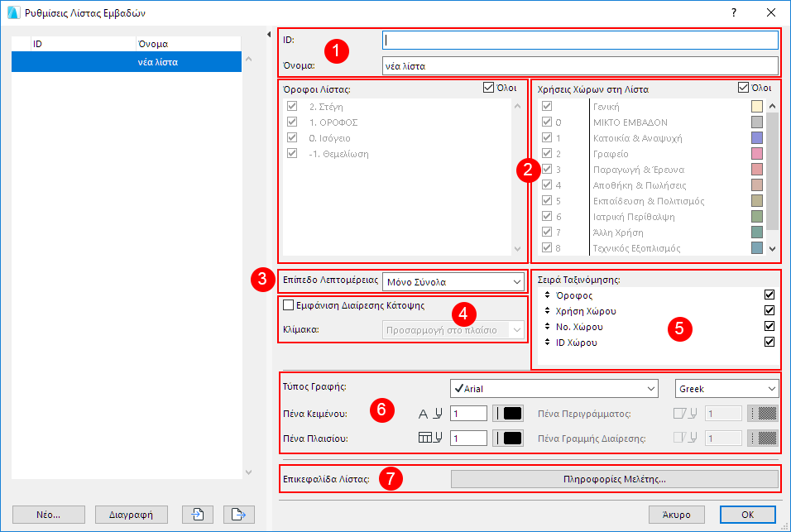Viewport: 791px width, 532px height.
Task: Enable Εμφάνιση Διαίρεσης Κάτοψης checkbox
Action: tap(289, 304)
